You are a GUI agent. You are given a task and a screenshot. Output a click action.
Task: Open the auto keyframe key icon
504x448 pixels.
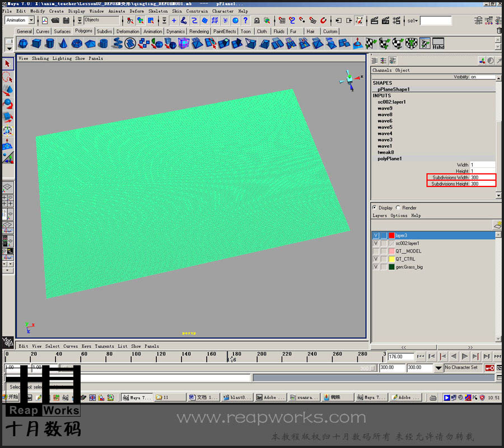[489, 368]
